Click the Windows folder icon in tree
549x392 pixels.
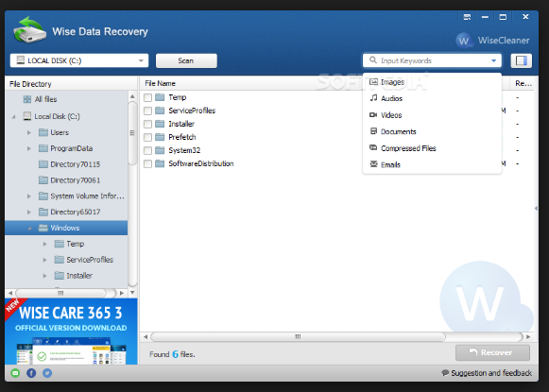[x=43, y=228]
